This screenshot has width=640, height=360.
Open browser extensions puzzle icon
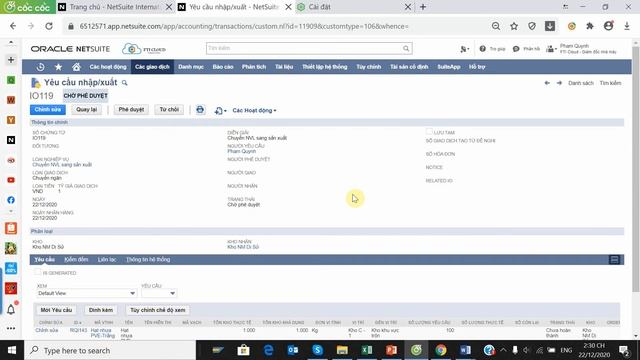[x=590, y=26]
